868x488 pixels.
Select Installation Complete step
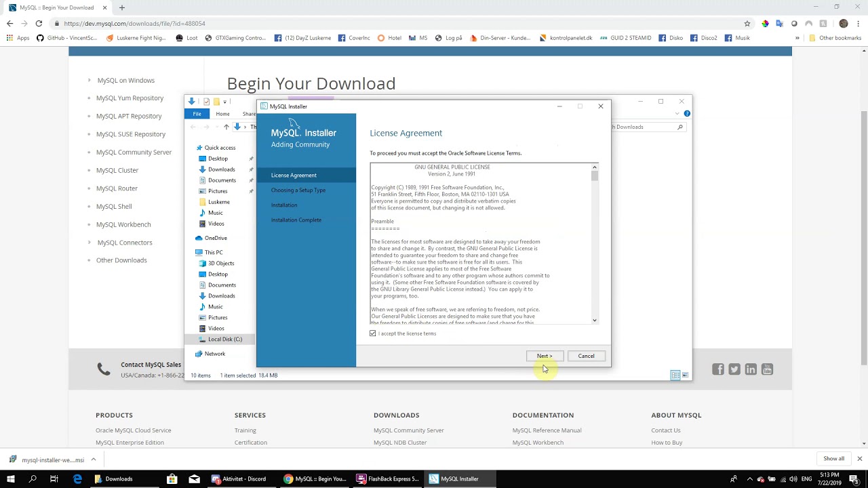pyautogui.click(x=296, y=220)
